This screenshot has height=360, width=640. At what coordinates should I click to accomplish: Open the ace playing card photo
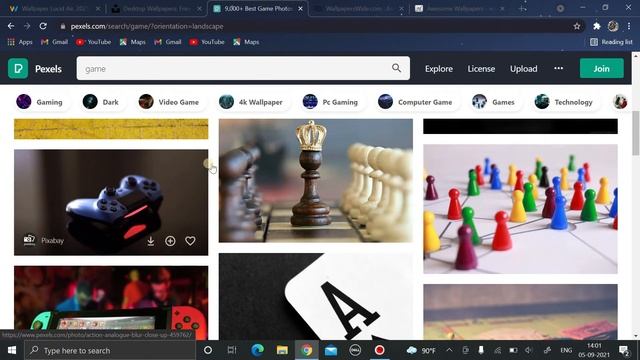(x=316, y=296)
